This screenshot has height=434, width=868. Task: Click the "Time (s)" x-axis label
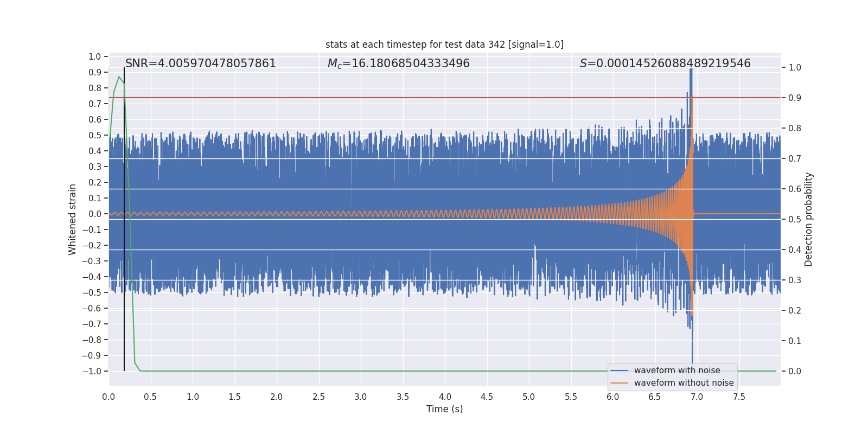(444, 409)
